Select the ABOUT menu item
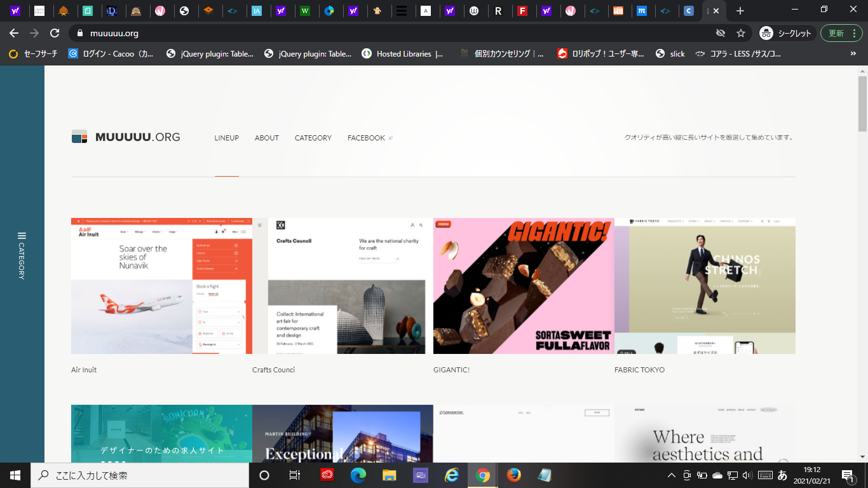This screenshot has width=868, height=488. [x=266, y=138]
